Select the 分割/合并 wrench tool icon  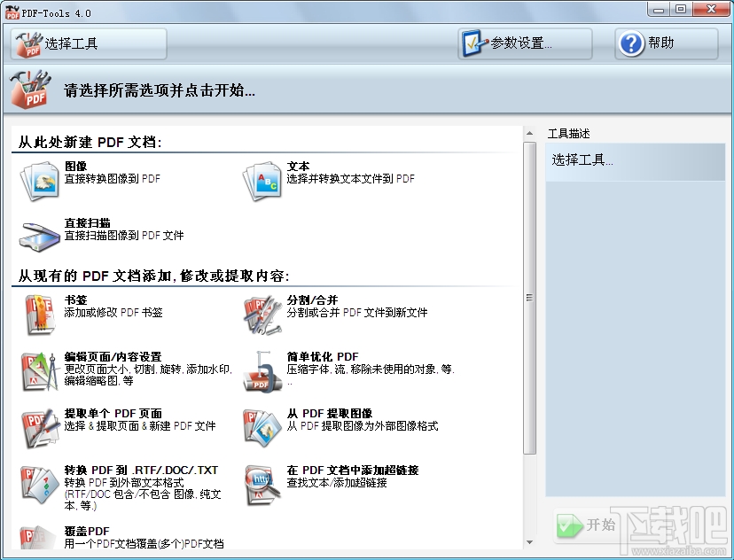point(262,315)
